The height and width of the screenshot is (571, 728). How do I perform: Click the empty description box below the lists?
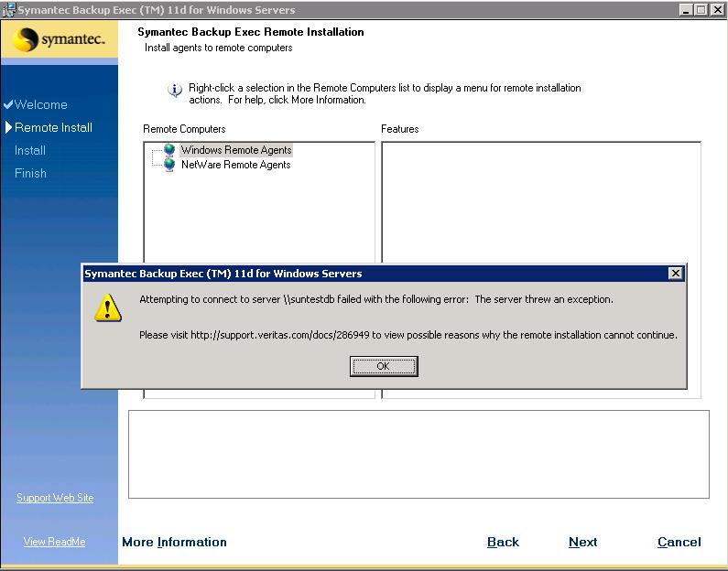(418, 454)
